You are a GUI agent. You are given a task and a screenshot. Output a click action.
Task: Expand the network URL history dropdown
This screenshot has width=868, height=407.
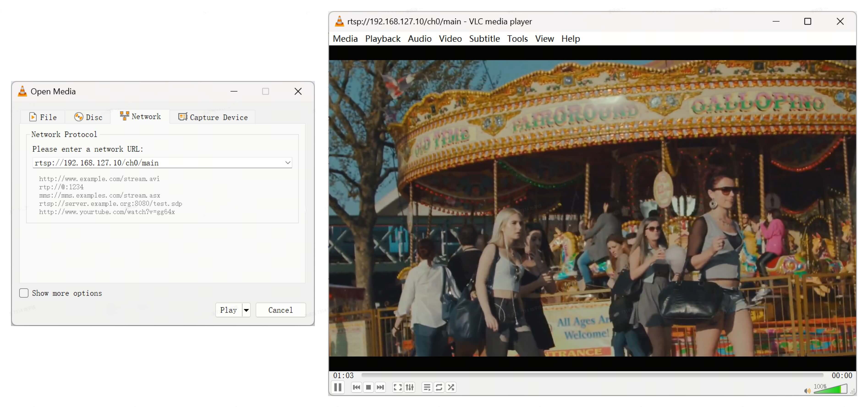pos(287,163)
